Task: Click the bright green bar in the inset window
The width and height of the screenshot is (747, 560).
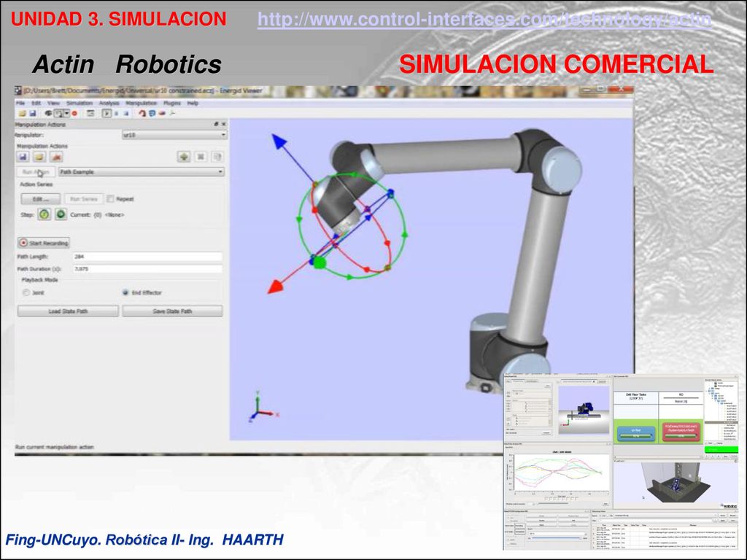Action: pos(721,449)
